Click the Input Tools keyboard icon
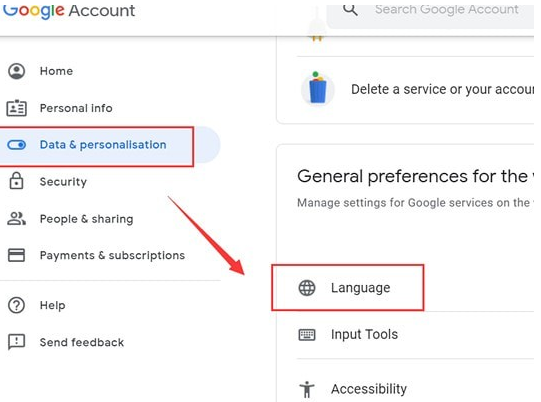Screen dimensions: 541x402 click(x=307, y=335)
